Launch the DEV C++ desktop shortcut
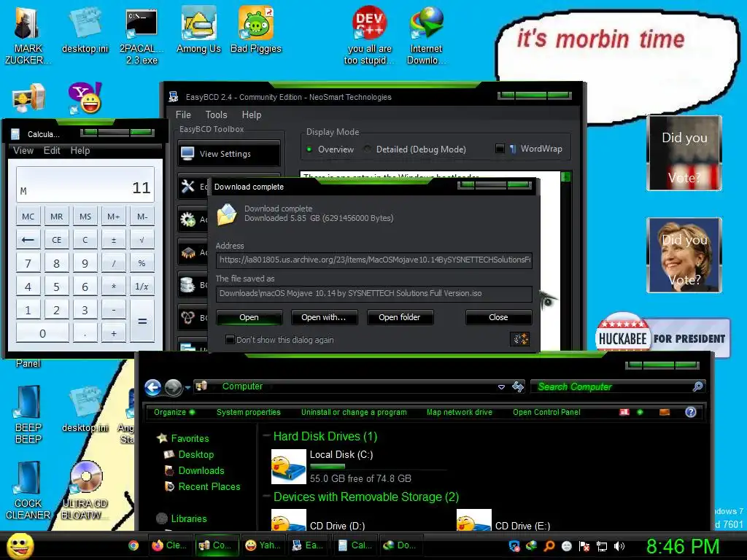This screenshot has width=747, height=560. 369,36
